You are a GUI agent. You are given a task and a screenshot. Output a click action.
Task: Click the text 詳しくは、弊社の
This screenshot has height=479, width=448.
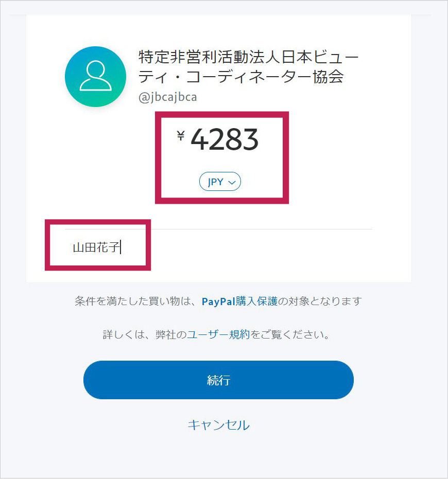pos(144,335)
